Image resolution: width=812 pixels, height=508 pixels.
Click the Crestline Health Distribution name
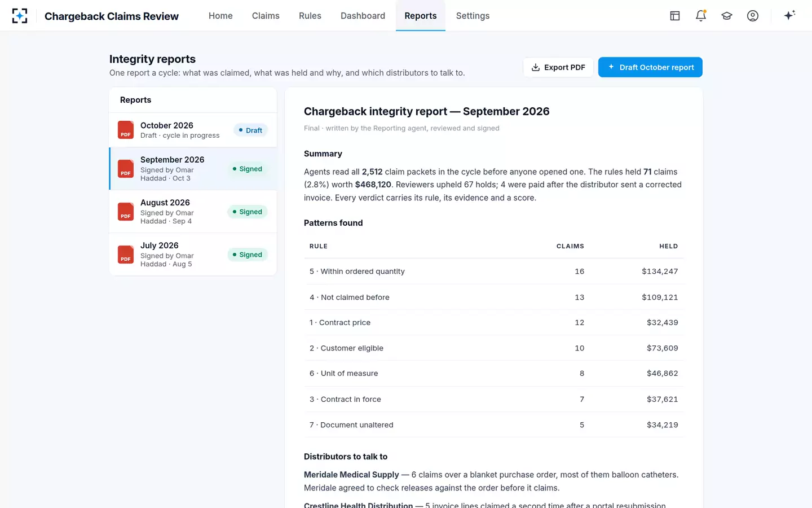[x=358, y=505]
